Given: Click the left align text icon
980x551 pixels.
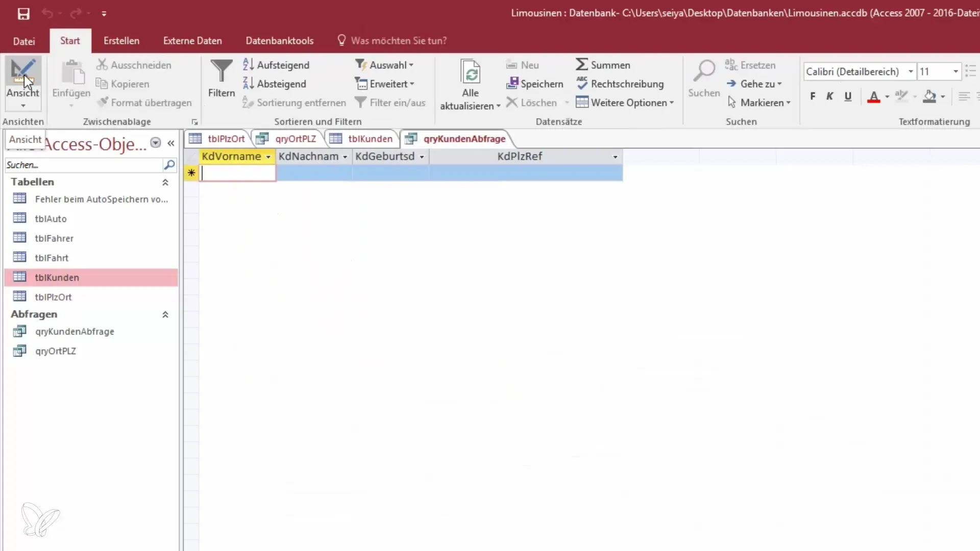Looking at the screenshot, I should [964, 96].
